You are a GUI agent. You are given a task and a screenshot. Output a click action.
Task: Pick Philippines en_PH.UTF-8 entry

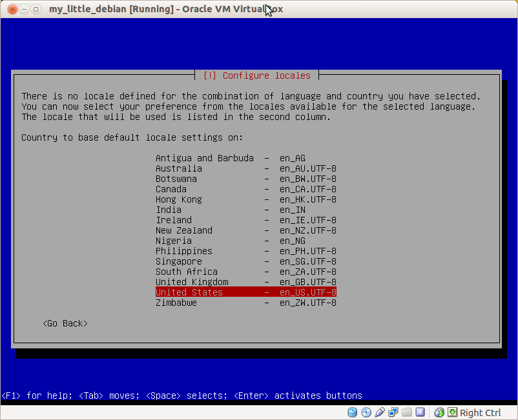[x=246, y=251]
